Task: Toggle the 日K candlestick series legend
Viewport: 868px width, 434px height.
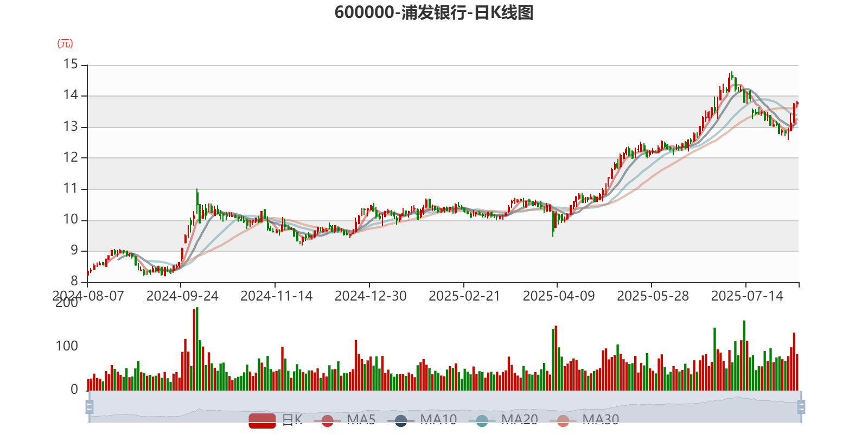Action: click(x=276, y=420)
